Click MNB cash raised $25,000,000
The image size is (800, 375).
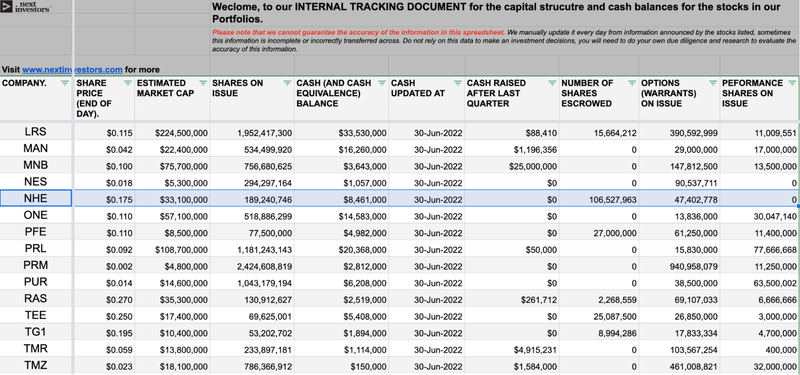[533, 167]
